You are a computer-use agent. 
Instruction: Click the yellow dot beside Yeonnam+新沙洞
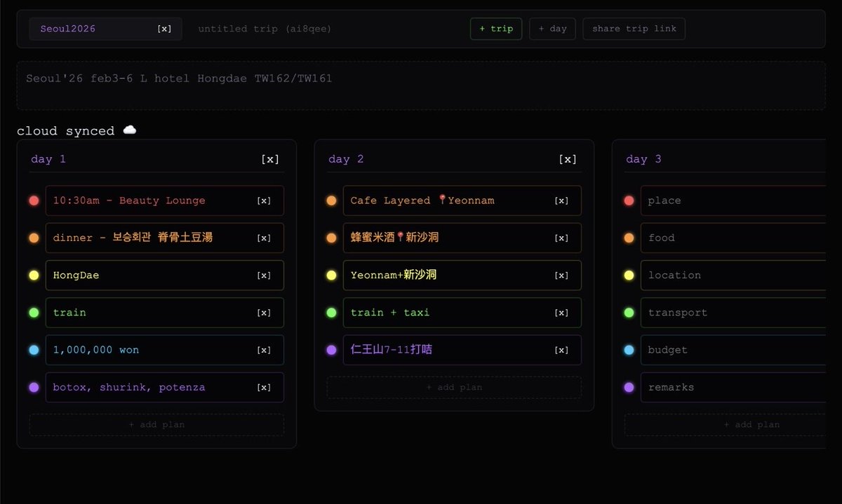pos(331,275)
